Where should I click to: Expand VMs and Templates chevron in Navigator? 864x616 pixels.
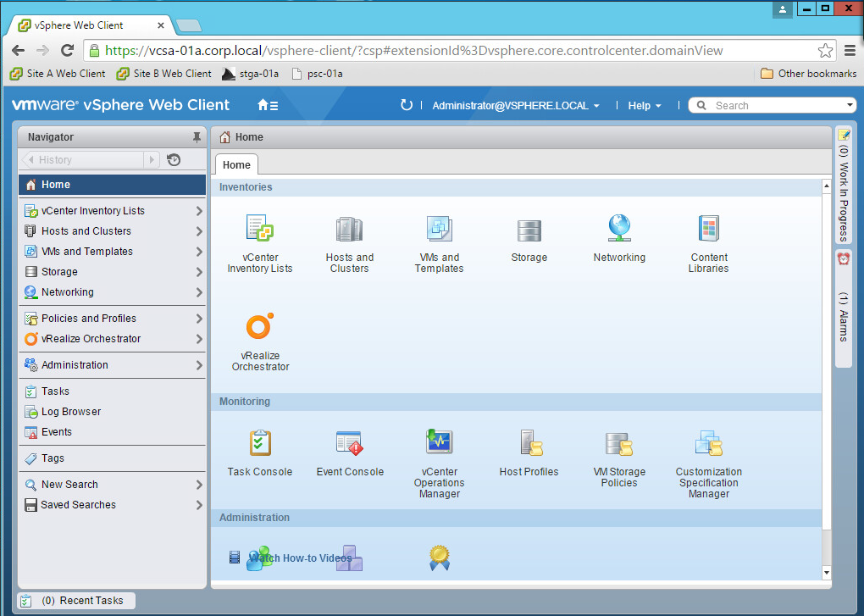point(199,252)
